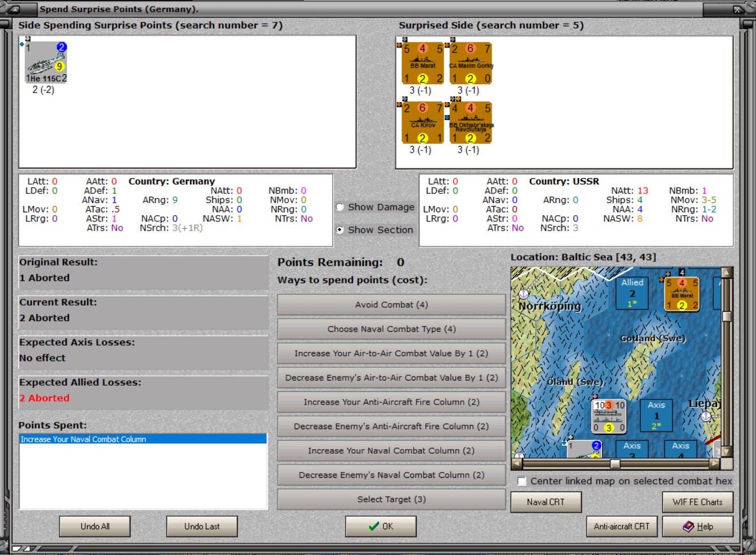Click Increase Your Anti-Aircraft Fire Column

tap(391, 402)
